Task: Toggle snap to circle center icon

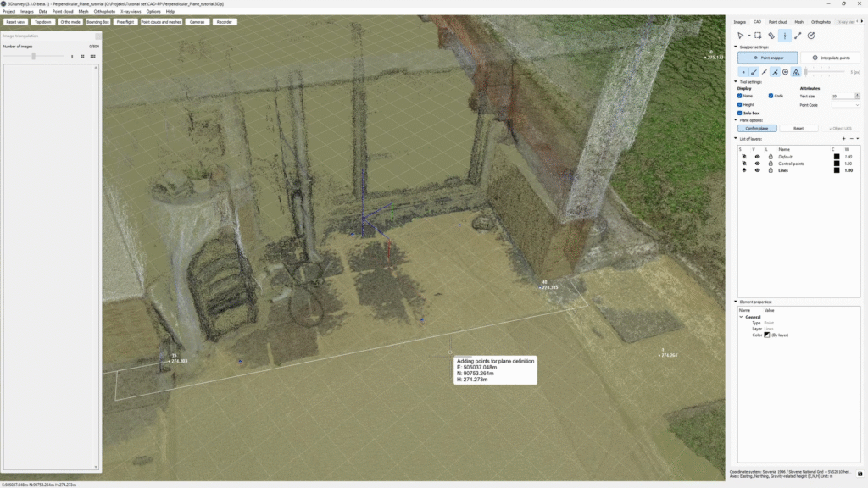Action: point(785,72)
